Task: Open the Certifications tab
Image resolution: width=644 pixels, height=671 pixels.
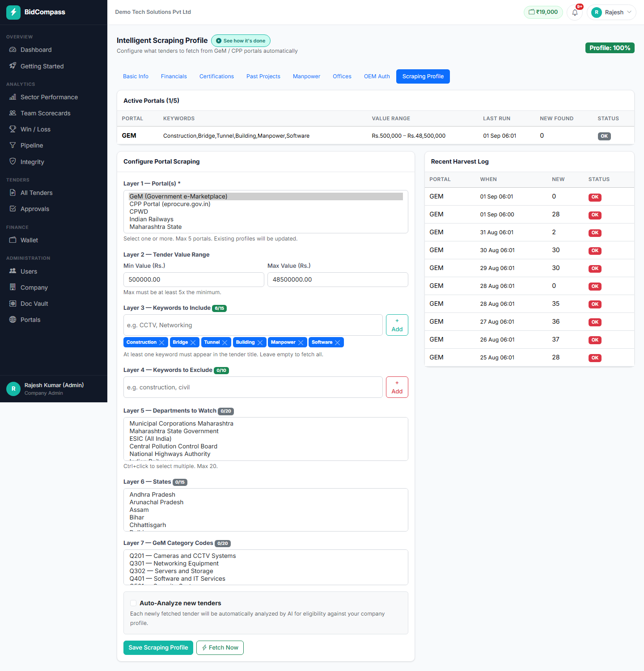Action: 216,76
